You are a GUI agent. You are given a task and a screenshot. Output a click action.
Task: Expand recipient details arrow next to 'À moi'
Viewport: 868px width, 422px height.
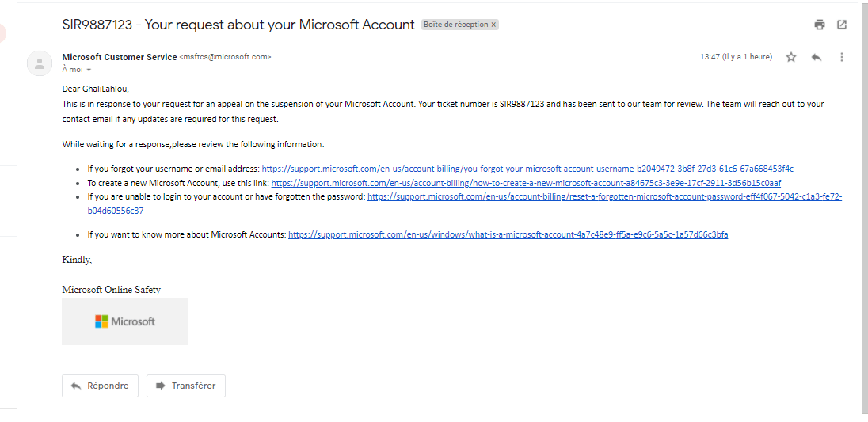coord(89,70)
